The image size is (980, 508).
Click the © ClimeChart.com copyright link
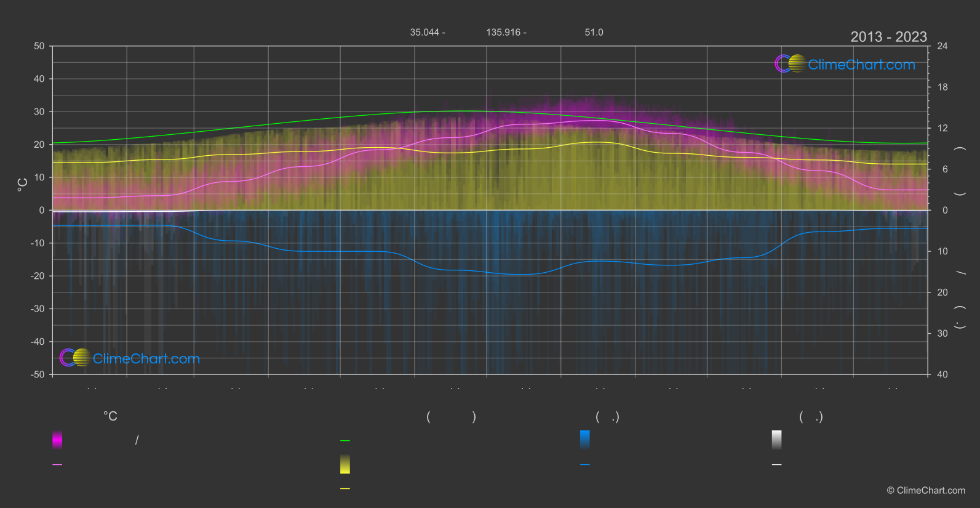(926, 490)
